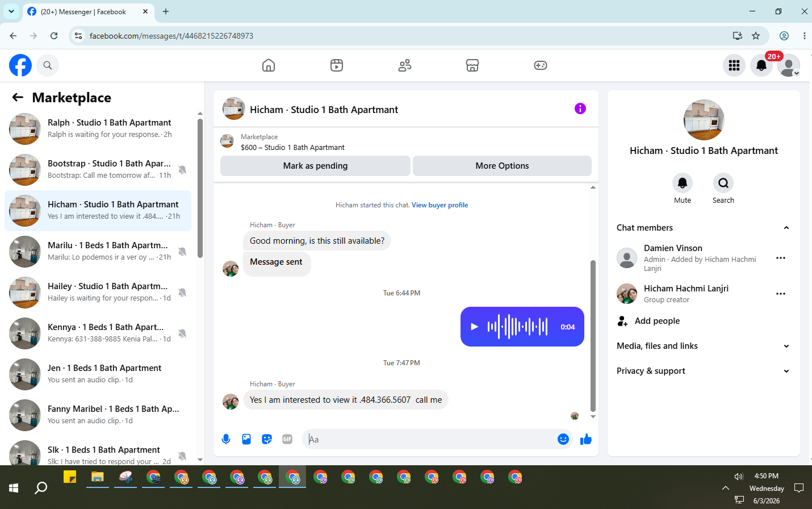Open options for Hicham Hachmi Lanjri
812x509 pixels.
coord(781,294)
